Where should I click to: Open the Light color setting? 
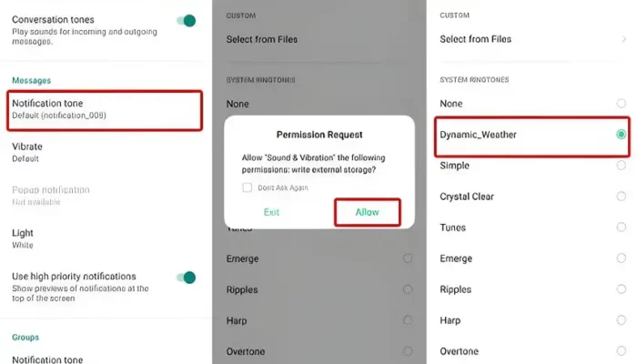24,238
